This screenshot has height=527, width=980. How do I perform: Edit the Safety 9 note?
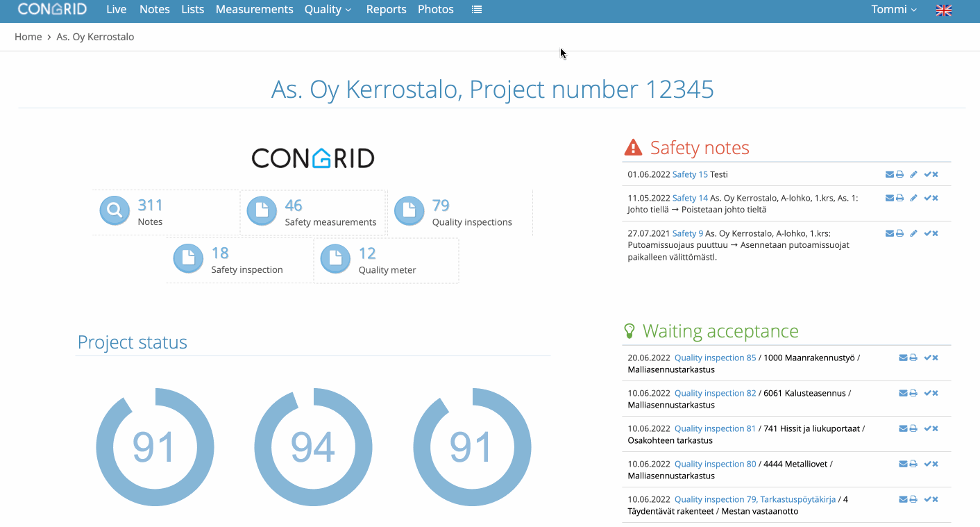(913, 234)
